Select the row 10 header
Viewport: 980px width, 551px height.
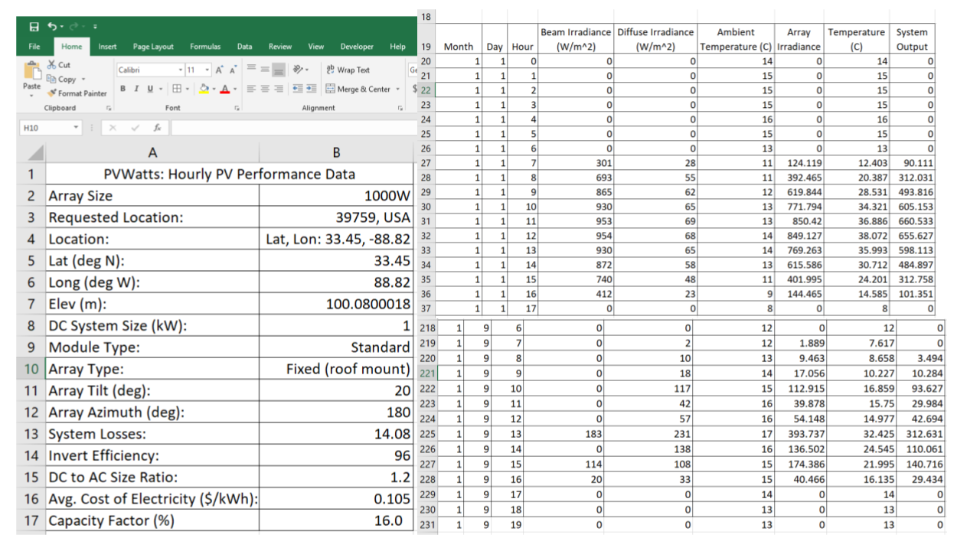31,369
